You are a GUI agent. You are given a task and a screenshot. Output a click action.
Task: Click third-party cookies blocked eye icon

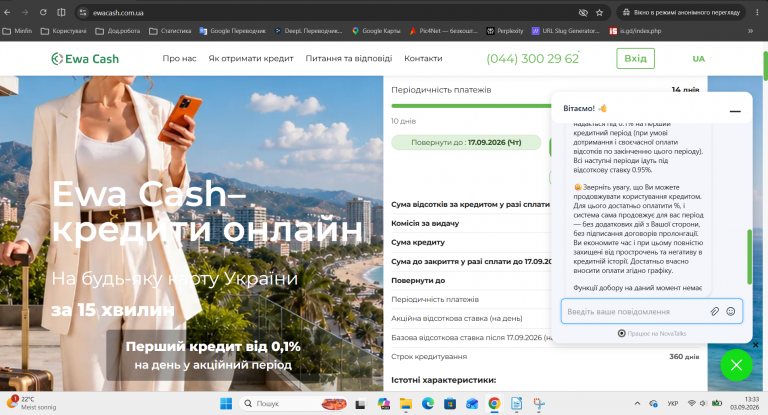(583, 13)
